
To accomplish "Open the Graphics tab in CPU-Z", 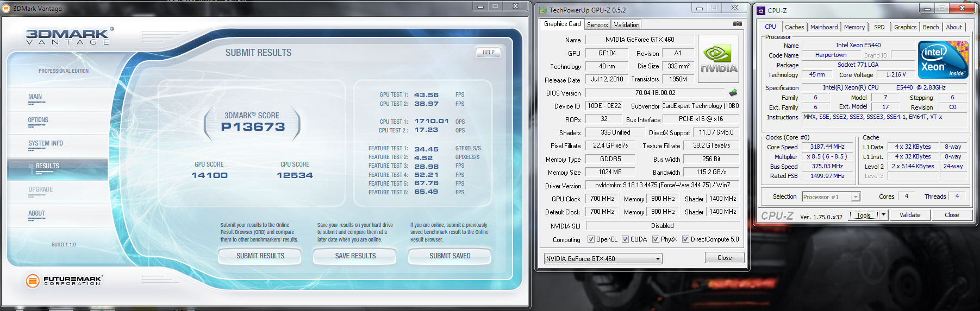I will [x=905, y=27].
